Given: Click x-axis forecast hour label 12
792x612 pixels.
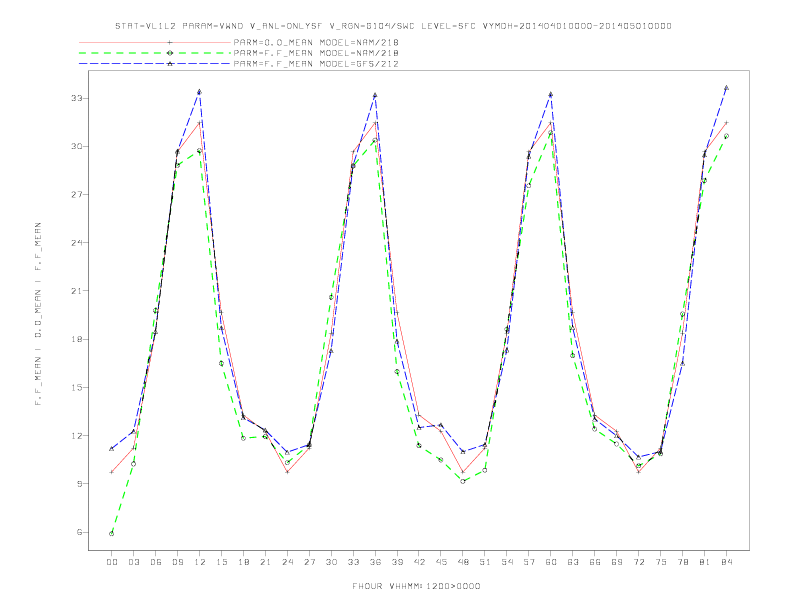Looking at the screenshot, I should click(200, 562).
